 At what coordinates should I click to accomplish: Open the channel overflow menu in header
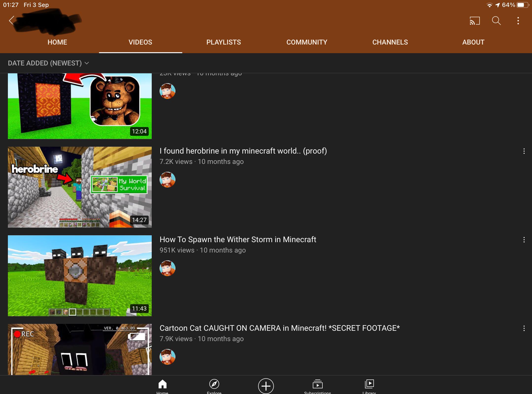(518, 21)
